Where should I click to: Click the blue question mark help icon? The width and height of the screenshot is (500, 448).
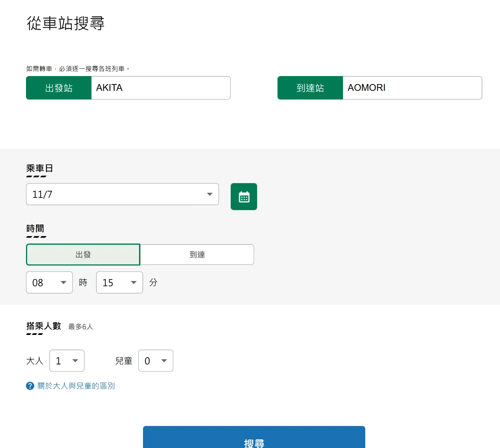30,386
